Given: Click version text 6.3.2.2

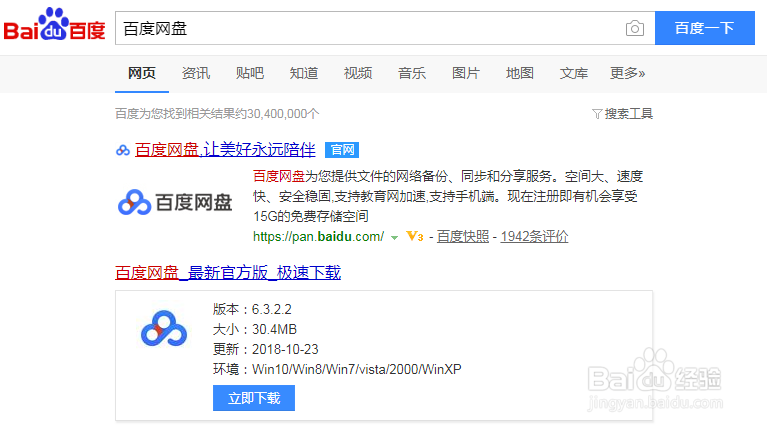Looking at the screenshot, I should click(x=271, y=309).
